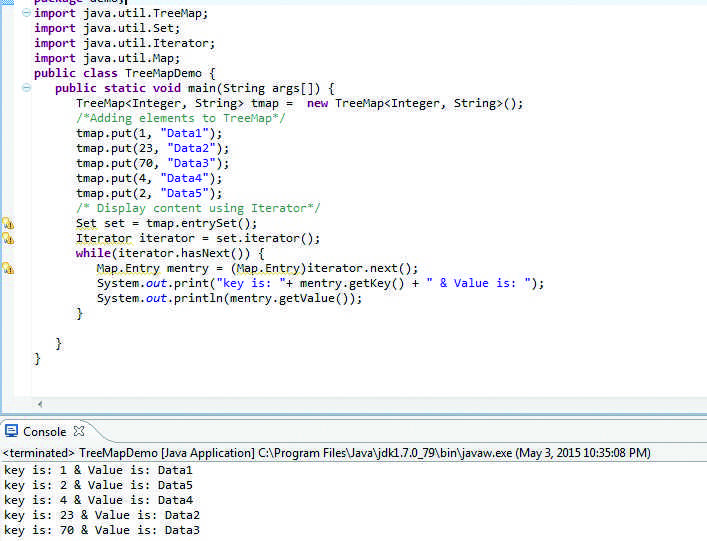Click the 'import java.util.Map;' line
Image resolution: width=707 pixels, height=541 pixels.
coord(107,58)
